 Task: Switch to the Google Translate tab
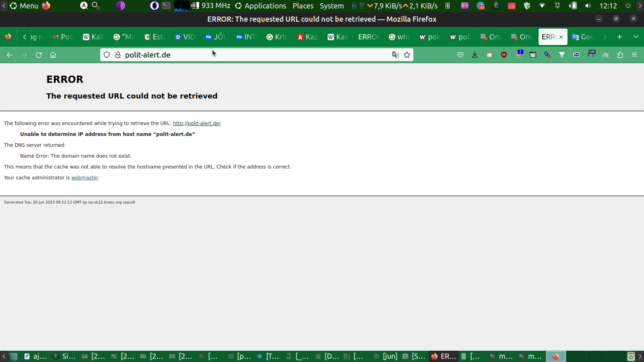pos(584,37)
